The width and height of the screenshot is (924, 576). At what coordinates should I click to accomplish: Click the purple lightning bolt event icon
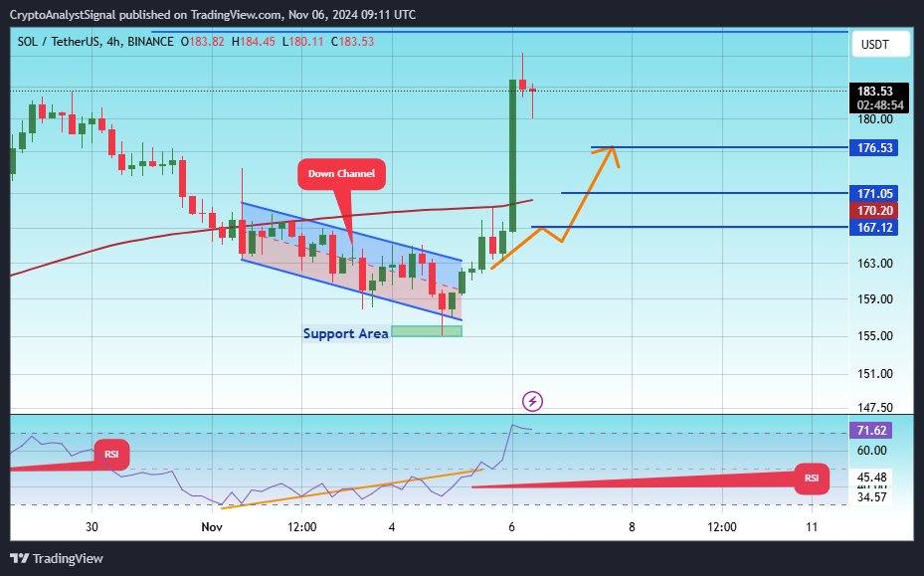coord(532,402)
